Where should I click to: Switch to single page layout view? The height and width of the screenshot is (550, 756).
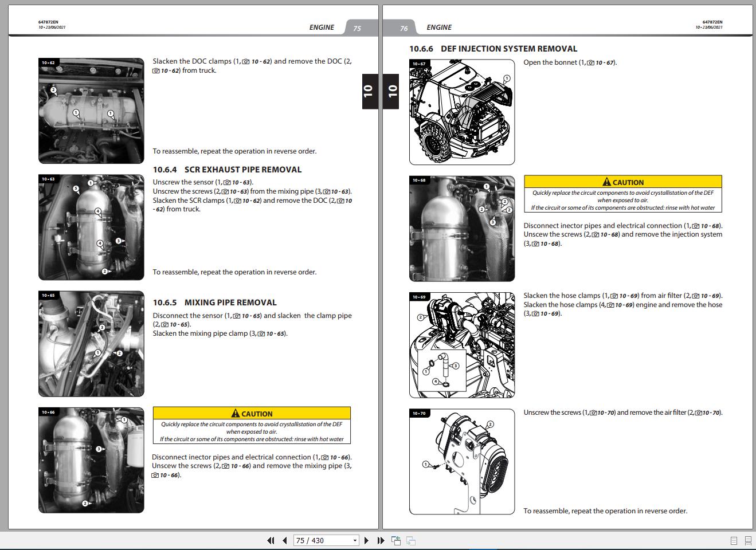coord(734,540)
